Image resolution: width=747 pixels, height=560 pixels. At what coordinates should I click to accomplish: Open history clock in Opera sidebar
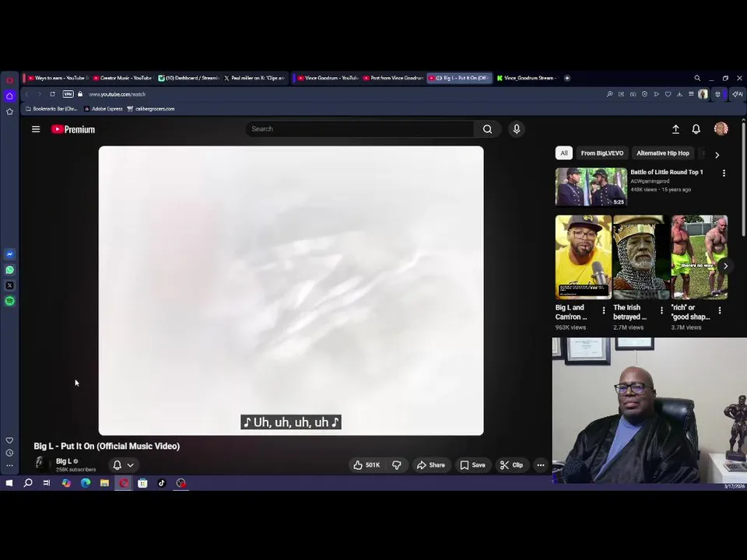pyautogui.click(x=9, y=453)
